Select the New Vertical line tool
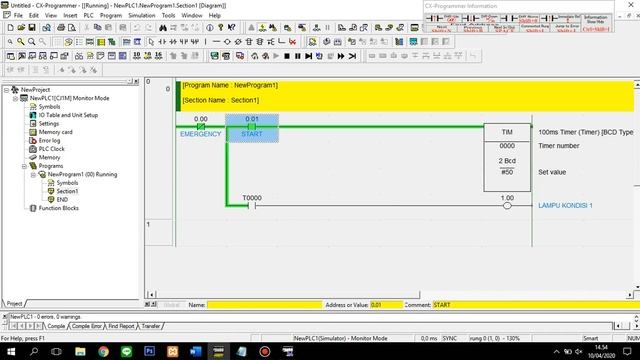 [x=205, y=42]
